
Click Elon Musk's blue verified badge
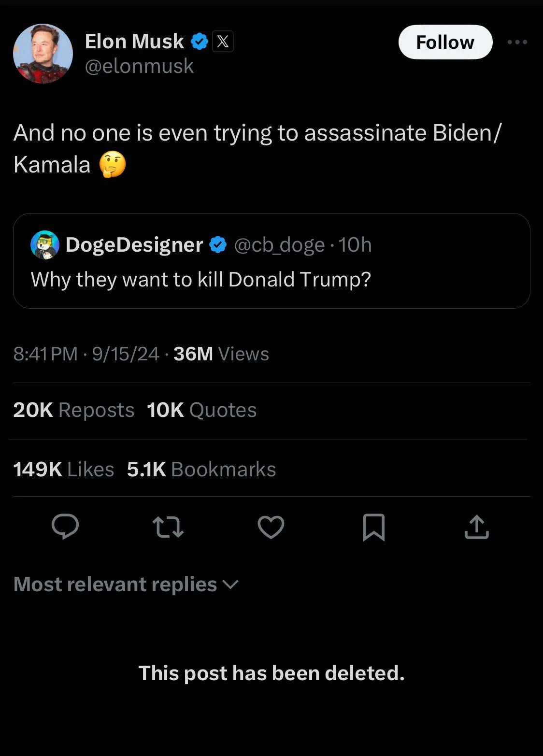click(x=200, y=42)
